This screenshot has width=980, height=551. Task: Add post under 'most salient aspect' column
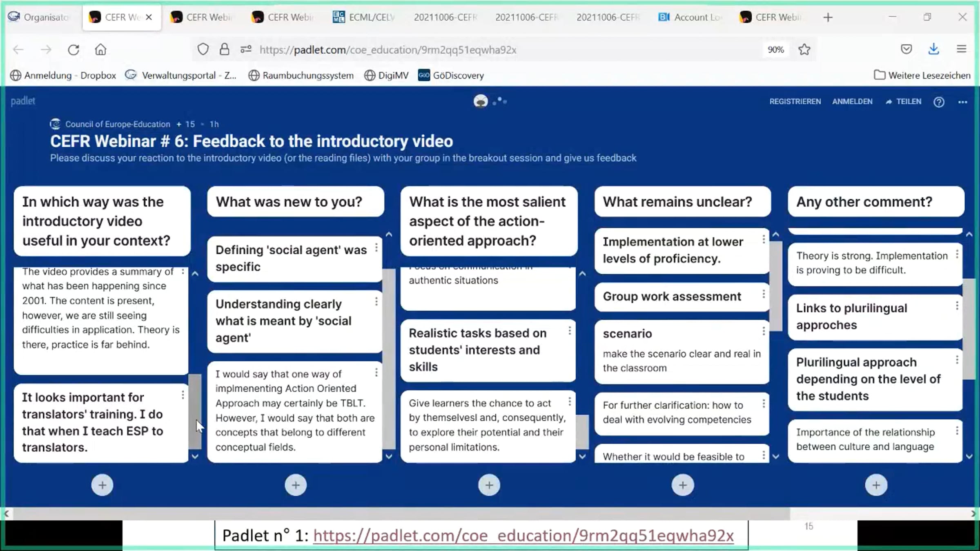(489, 485)
